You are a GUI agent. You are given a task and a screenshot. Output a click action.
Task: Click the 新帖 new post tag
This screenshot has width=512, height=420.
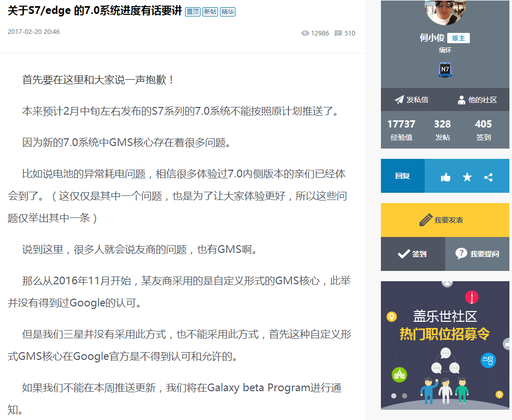tap(210, 12)
